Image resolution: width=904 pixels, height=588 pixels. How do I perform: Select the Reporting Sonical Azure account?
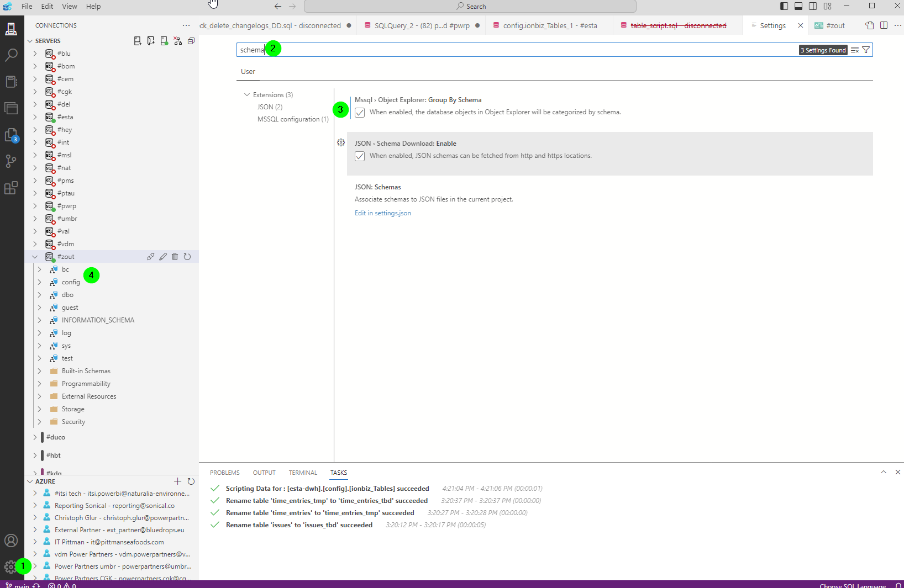pyautogui.click(x=114, y=506)
